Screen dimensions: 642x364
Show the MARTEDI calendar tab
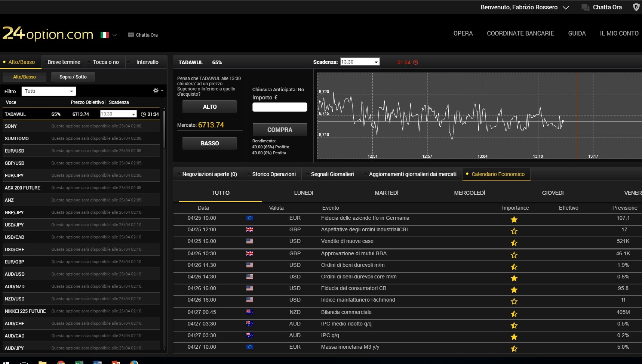(x=387, y=193)
